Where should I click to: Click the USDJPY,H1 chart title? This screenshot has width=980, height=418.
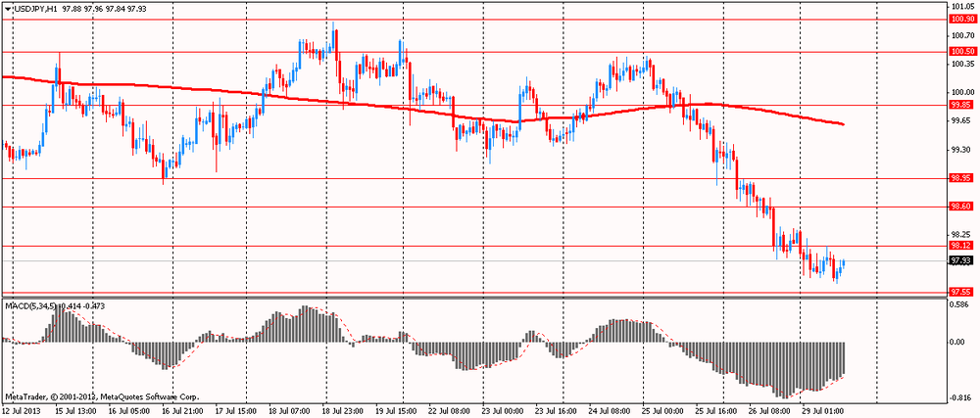pyautogui.click(x=33, y=10)
